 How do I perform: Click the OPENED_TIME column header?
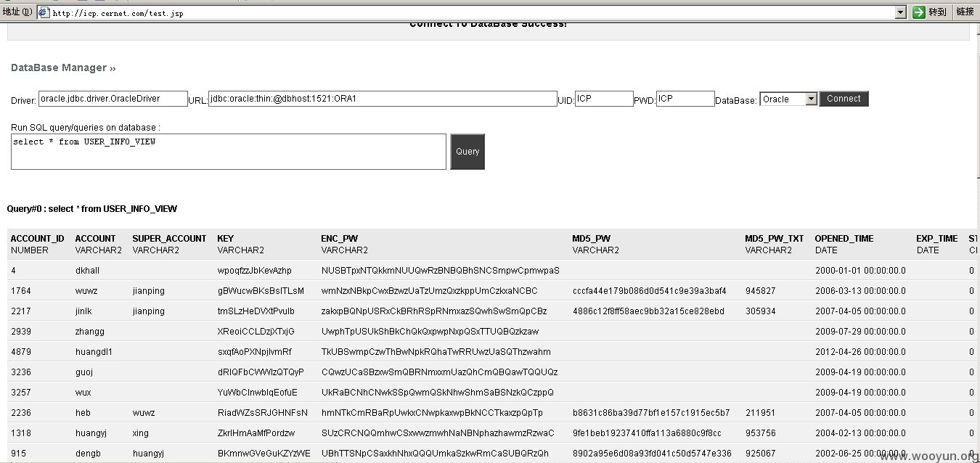pyautogui.click(x=844, y=238)
